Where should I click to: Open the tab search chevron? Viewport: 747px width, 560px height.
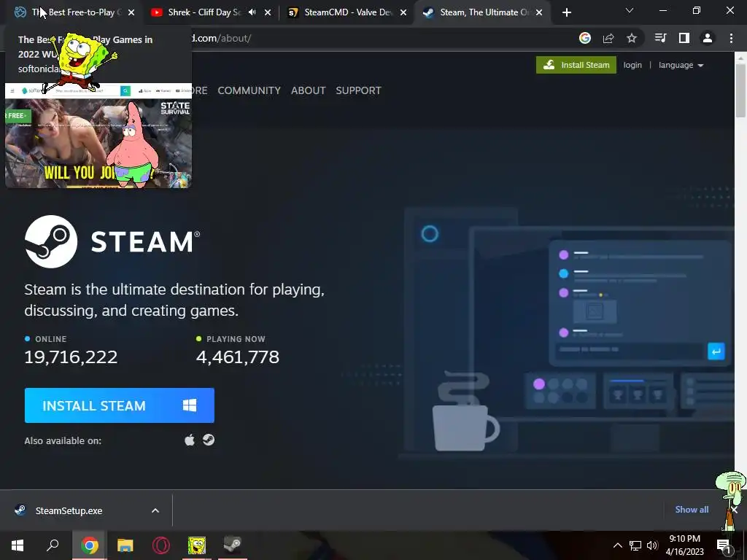click(630, 10)
